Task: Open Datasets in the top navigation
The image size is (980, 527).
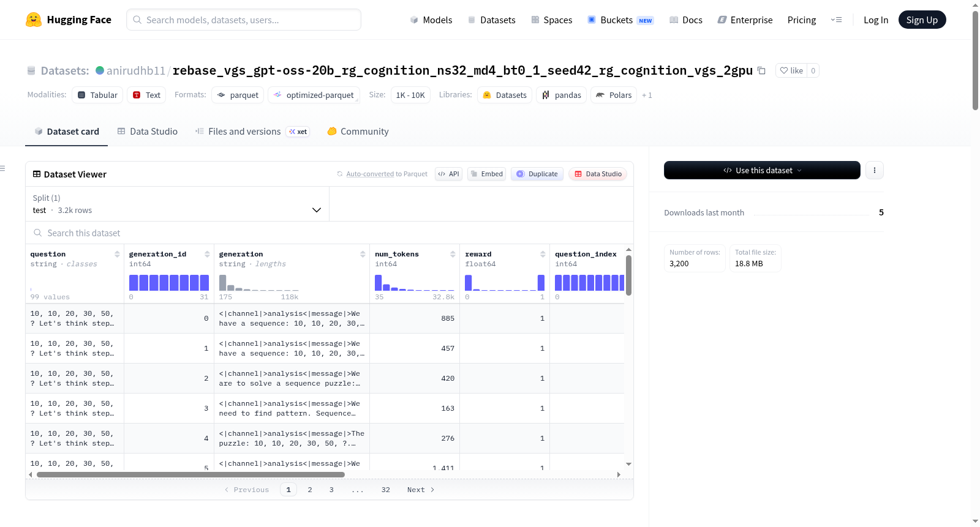Action: pyautogui.click(x=492, y=20)
